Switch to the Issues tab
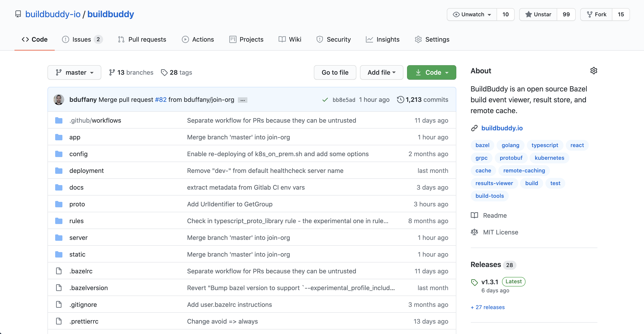644x334 pixels. (82, 40)
